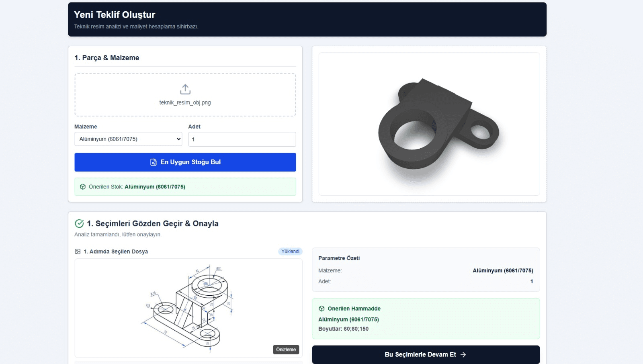
Task: Click the Yüklendi status badge
Action: pyautogui.click(x=290, y=252)
